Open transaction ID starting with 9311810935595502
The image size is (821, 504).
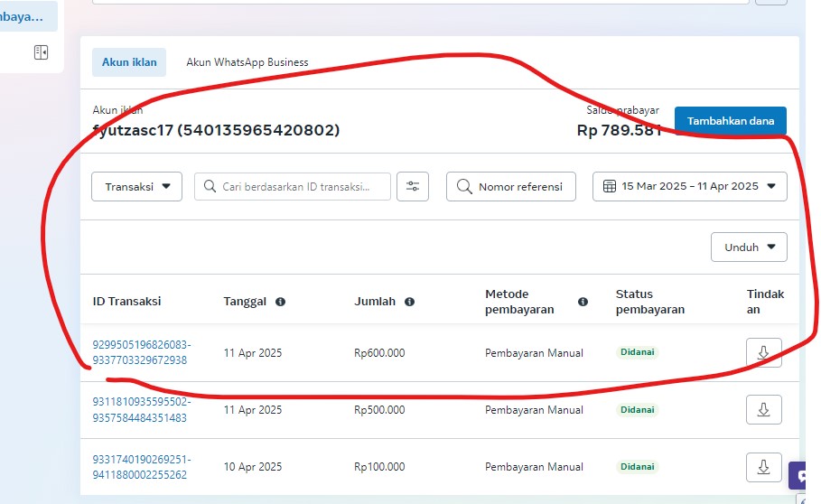141,409
